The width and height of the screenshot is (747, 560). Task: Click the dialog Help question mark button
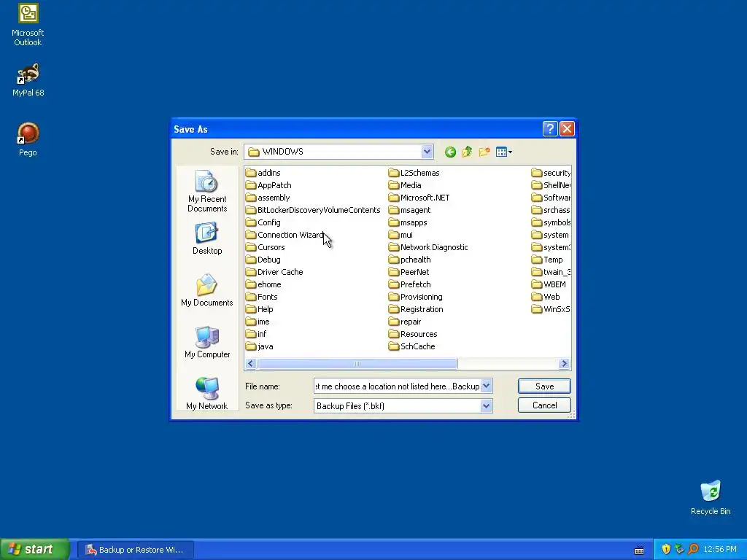550,128
